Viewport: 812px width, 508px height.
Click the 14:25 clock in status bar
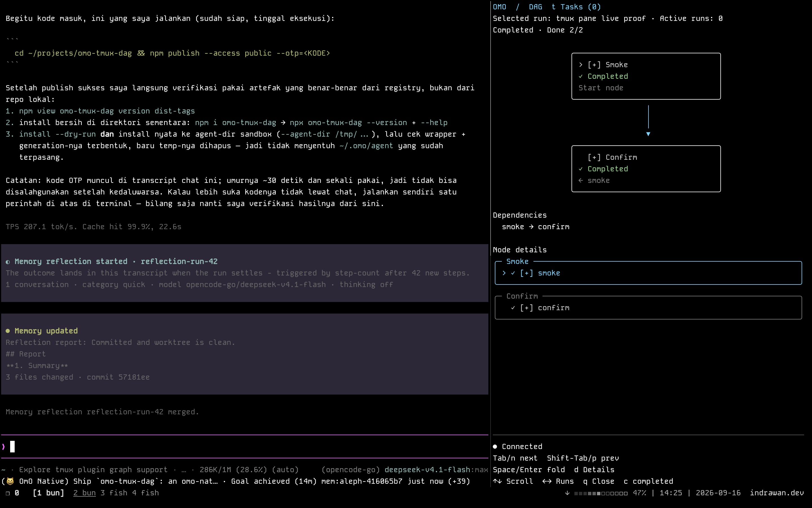coord(671,493)
